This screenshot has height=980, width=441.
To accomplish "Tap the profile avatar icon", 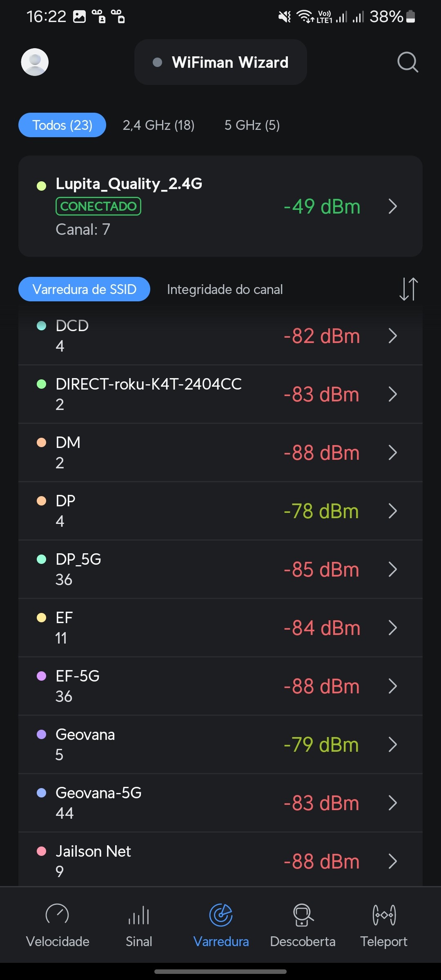I will tap(35, 62).
